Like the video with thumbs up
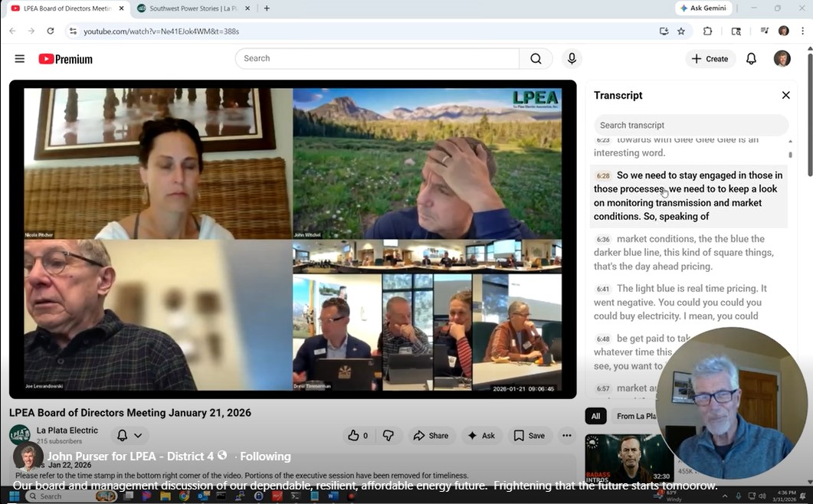The height and width of the screenshot is (504, 813). pos(358,436)
